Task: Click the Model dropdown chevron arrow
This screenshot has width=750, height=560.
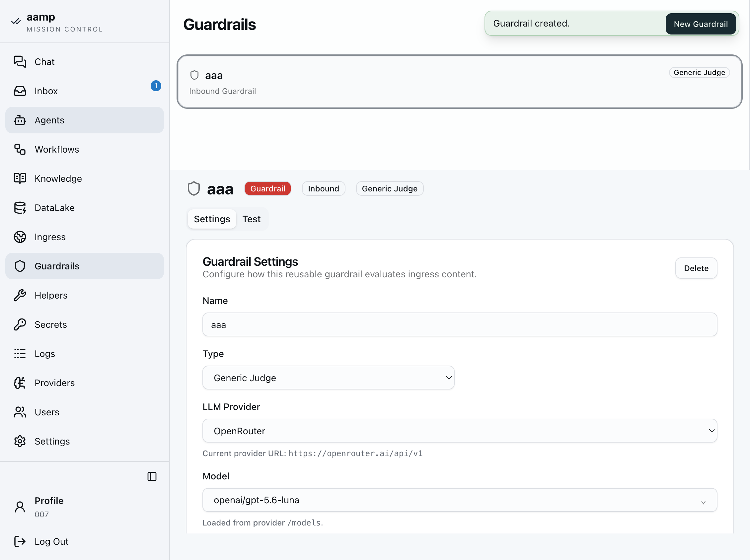Action: click(x=703, y=502)
